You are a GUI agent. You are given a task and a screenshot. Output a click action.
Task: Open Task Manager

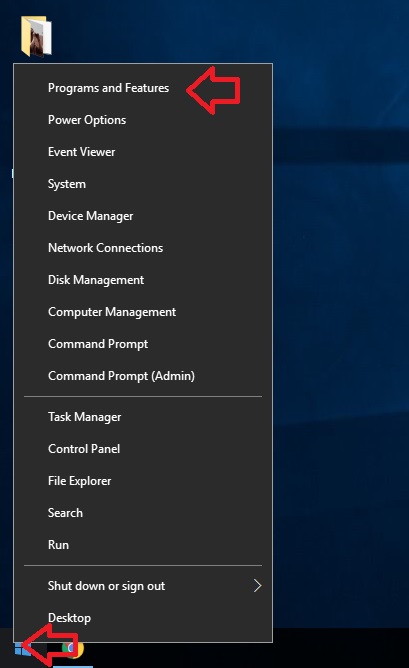point(84,417)
